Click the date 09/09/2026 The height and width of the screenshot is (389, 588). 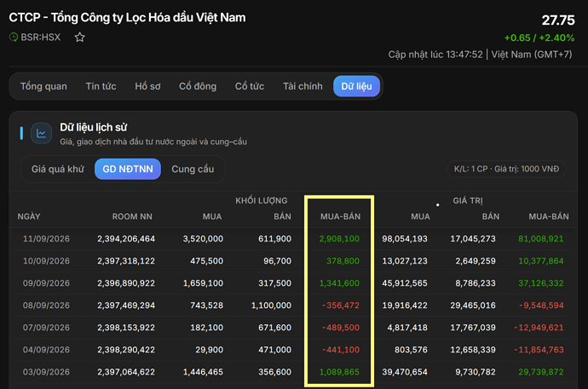(46, 283)
